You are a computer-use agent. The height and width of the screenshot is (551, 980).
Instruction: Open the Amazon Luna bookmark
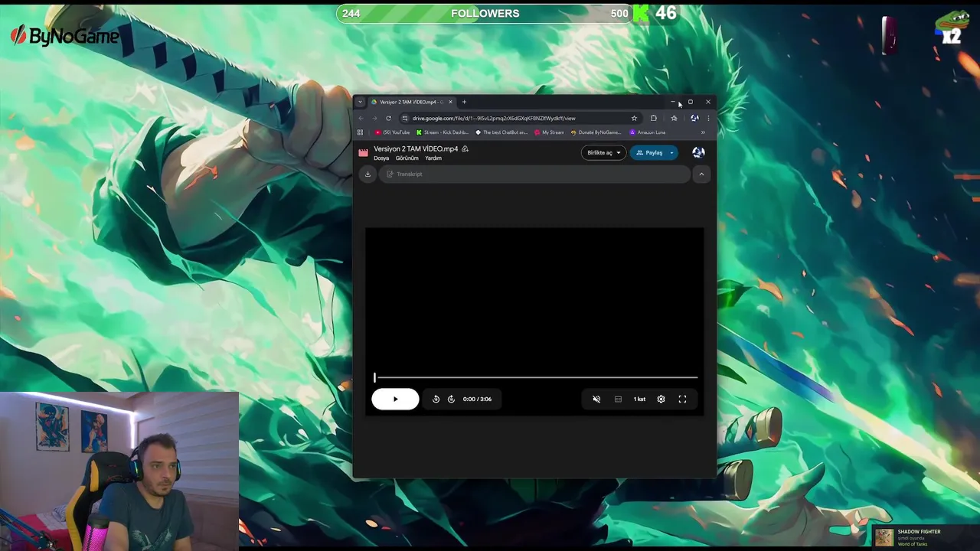point(647,132)
